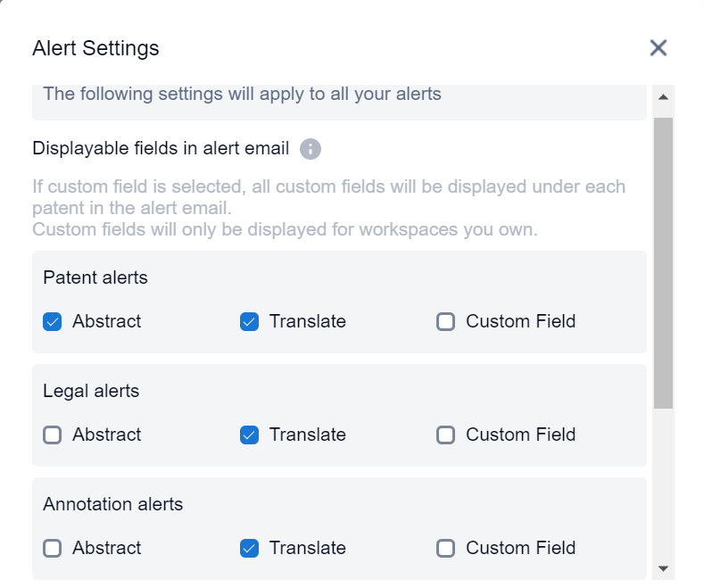Click the Patent alerts section heading
This screenshot has width=704, height=588.
point(95,277)
